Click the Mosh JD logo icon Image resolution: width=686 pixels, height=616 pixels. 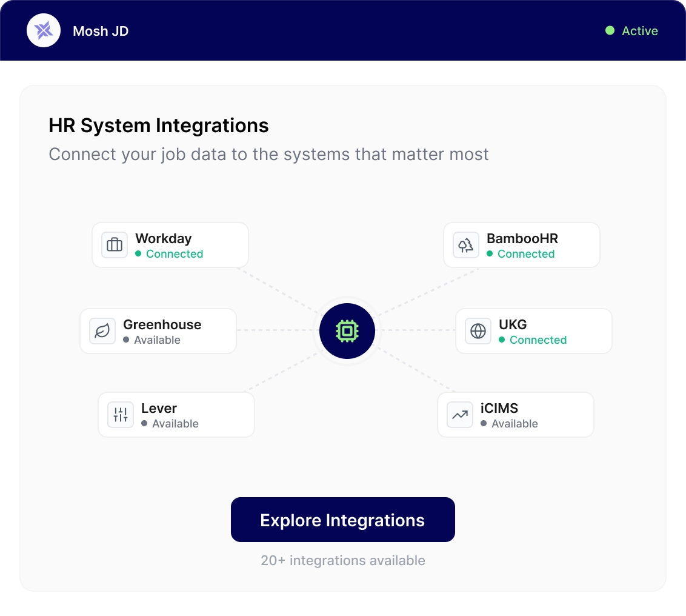43,31
